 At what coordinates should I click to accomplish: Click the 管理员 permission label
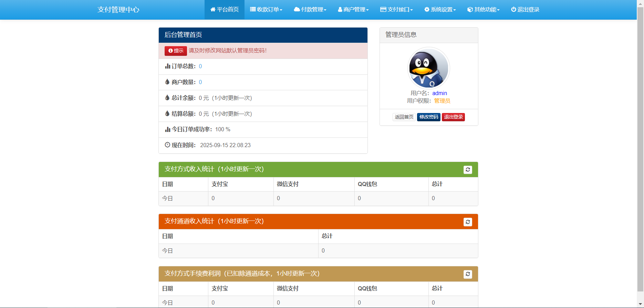click(442, 101)
